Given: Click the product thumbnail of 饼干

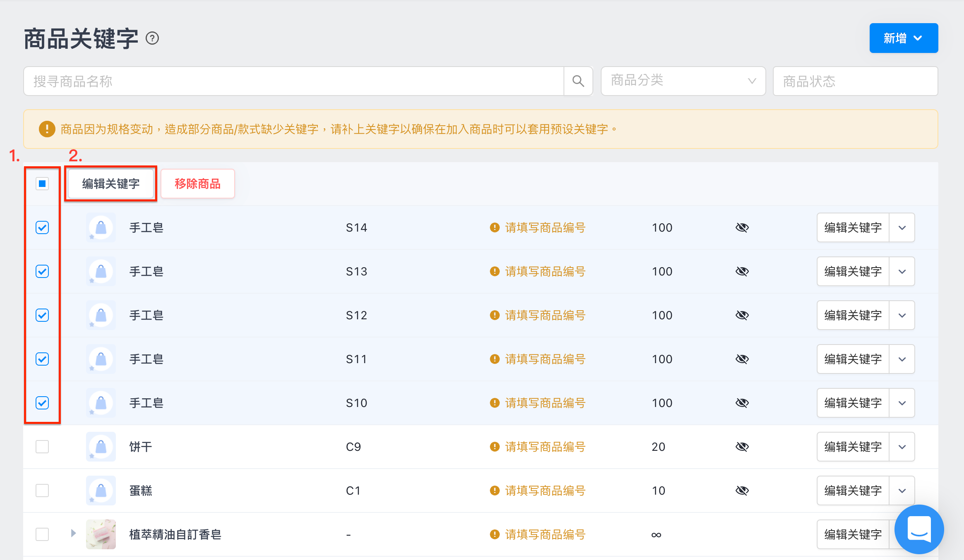Looking at the screenshot, I should point(101,447).
